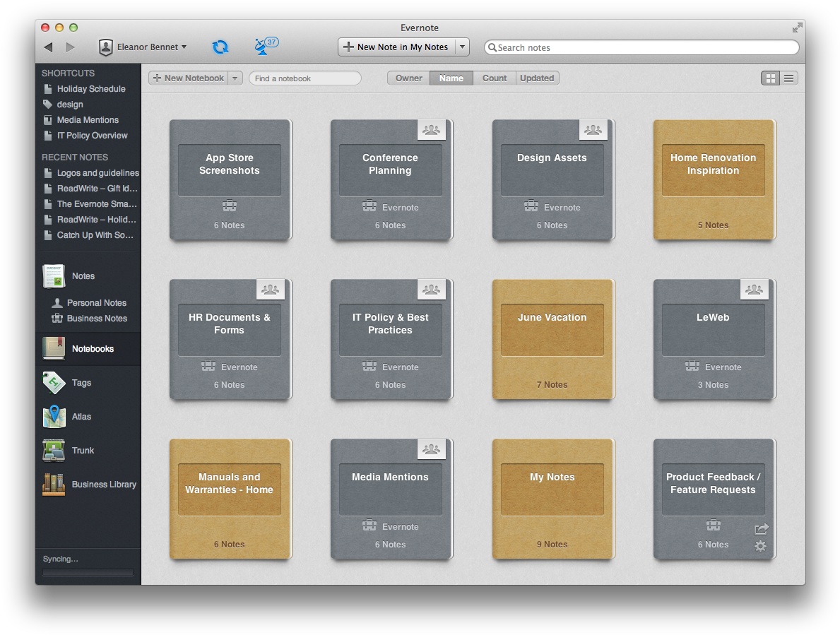Go back with the left arrow
Viewport: 840px width, 635px height.
pyautogui.click(x=49, y=47)
